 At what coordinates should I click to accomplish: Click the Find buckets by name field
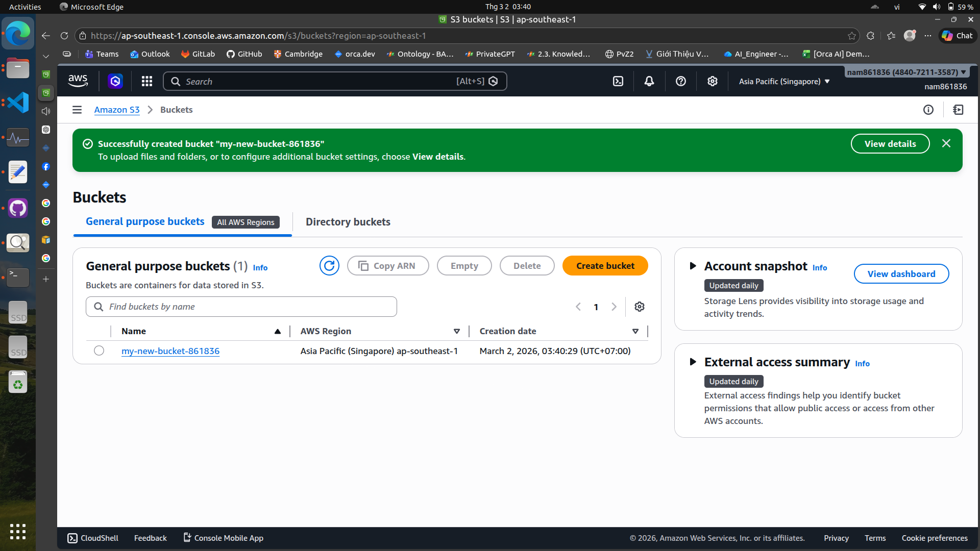pos(241,307)
